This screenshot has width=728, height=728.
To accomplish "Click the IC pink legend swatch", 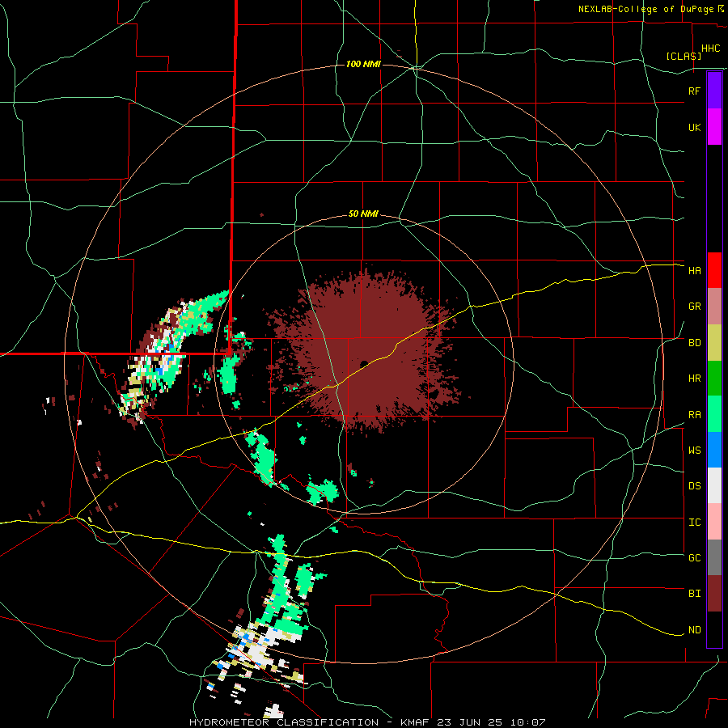I will point(714,522).
